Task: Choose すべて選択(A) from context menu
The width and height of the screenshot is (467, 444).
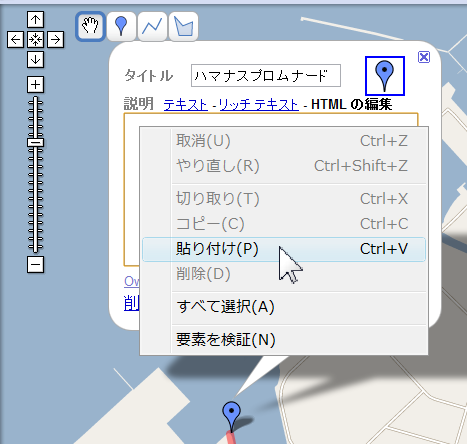Action: (x=284, y=307)
